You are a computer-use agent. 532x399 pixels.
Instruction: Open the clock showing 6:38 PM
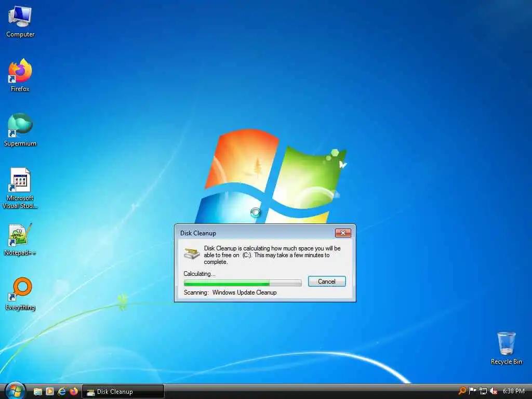tap(513, 391)
